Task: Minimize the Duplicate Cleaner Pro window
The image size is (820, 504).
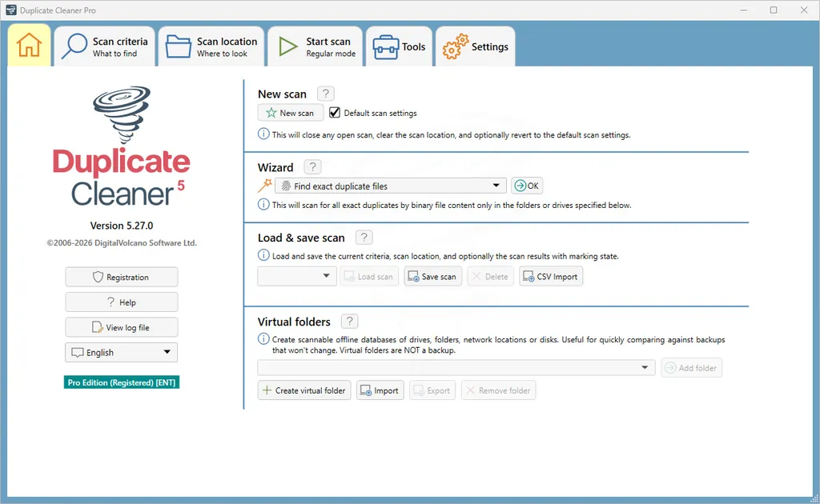Action: point(743,10)
